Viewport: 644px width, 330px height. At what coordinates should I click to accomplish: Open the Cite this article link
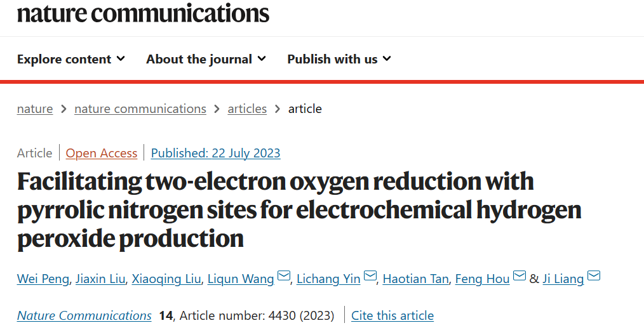coord(392,315)
